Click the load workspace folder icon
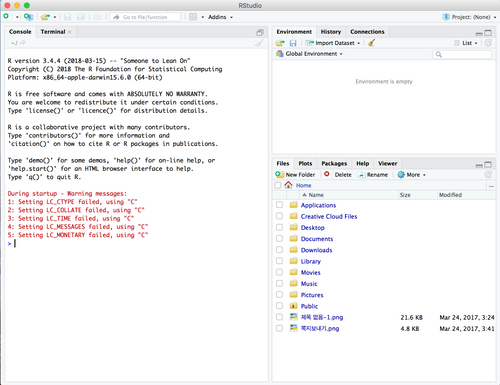 tap(280, 43)
